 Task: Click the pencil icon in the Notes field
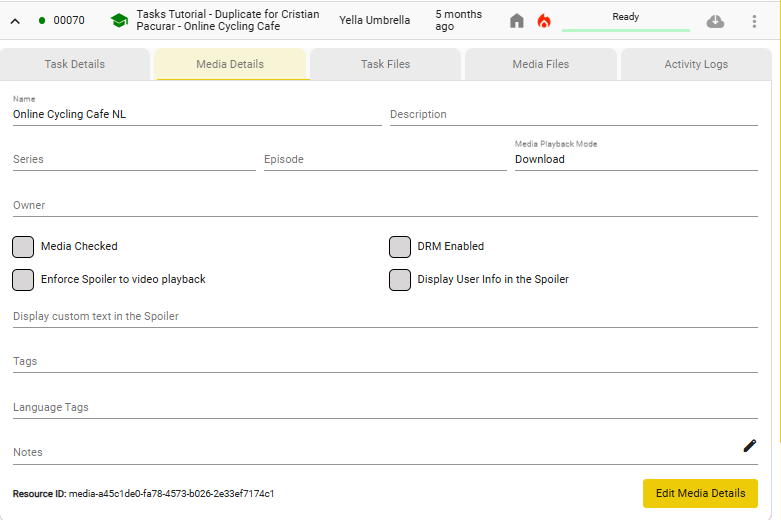pos(750,446)
